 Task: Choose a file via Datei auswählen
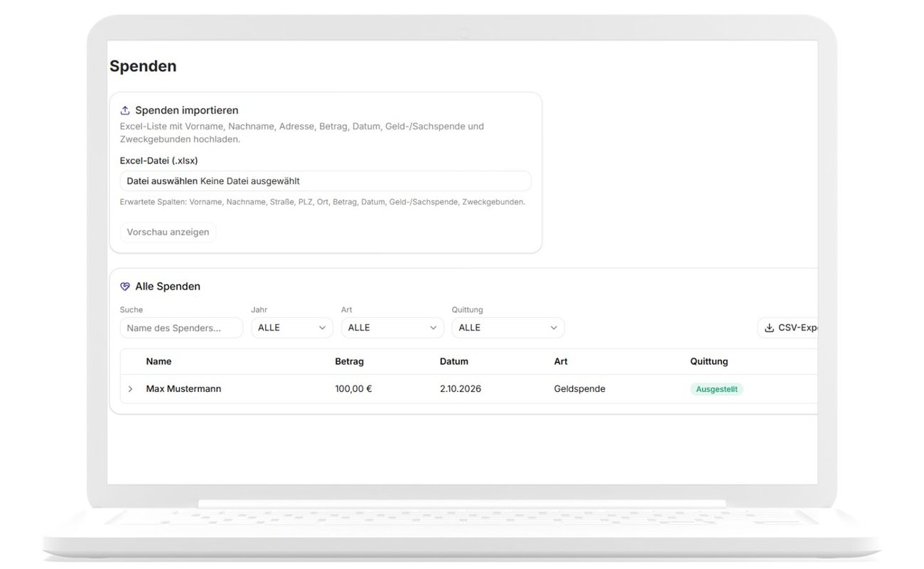tap(162, 181)
